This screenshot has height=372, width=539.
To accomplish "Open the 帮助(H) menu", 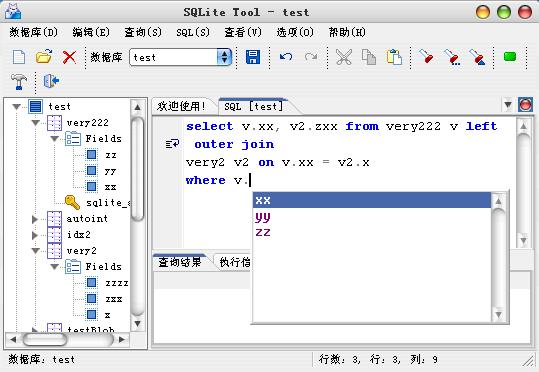I will tap(347, 32).
